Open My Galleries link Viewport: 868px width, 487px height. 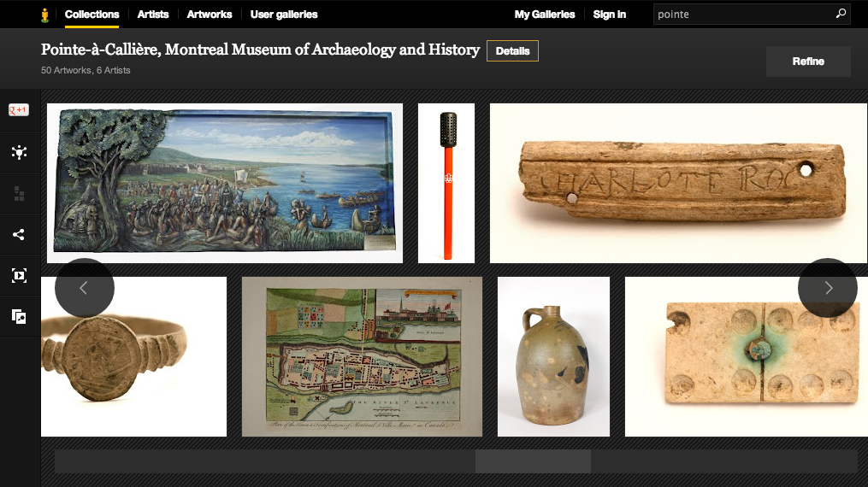[x=545, y=15]
